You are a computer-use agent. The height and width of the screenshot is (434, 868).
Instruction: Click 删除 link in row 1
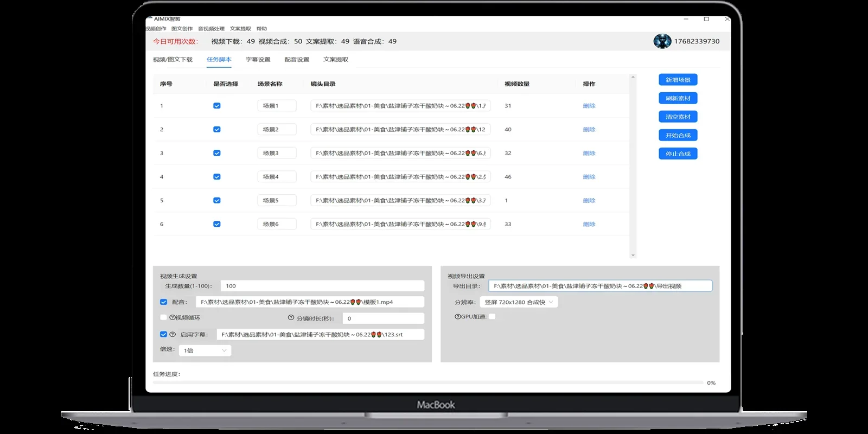coord(589,106)
